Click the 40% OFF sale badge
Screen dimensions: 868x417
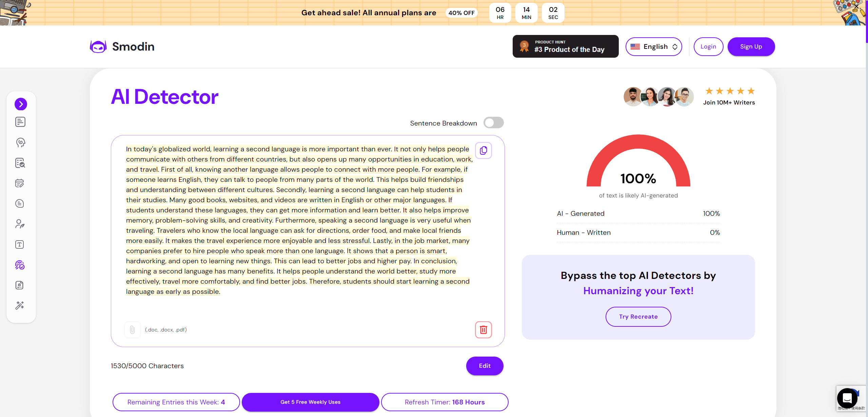461,13
